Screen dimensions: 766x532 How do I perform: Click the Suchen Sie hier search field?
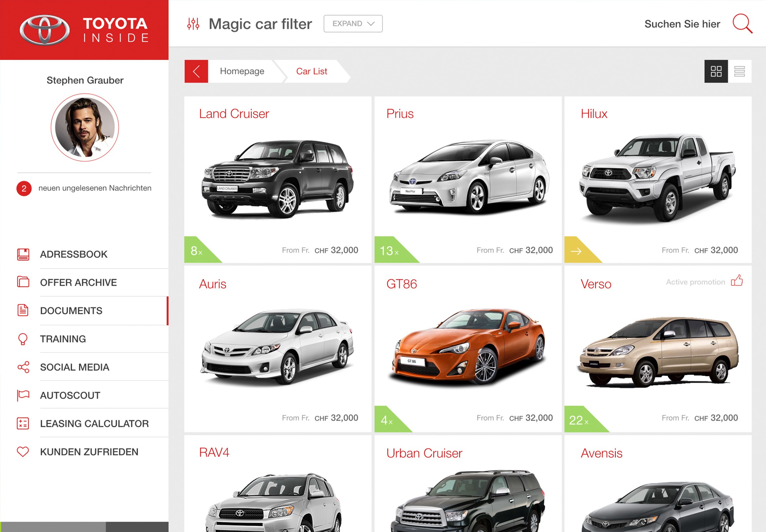click(x=682, y=24)
